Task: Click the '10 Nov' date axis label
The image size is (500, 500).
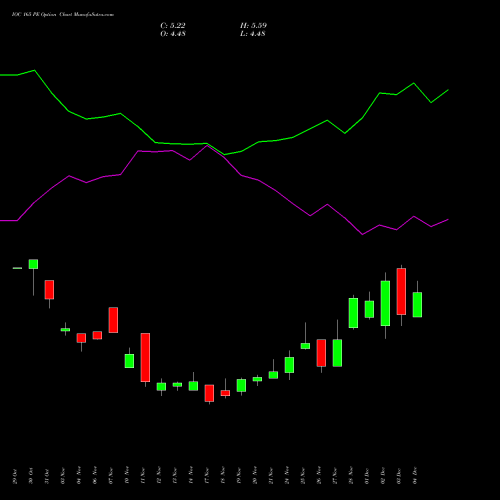Action: [127, 476]
